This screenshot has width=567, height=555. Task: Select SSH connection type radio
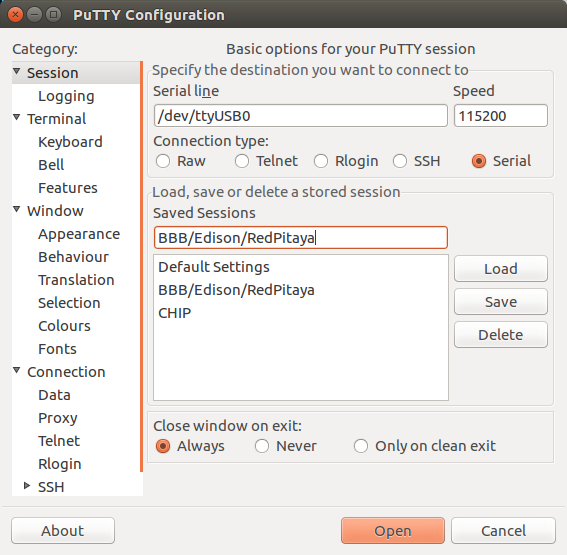coord(400,161)
